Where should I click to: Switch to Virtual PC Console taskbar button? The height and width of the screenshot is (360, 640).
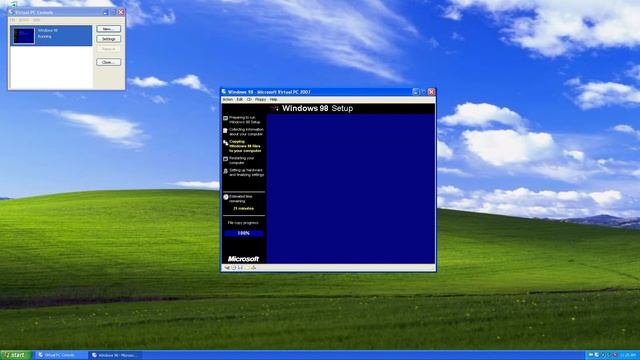61,355
